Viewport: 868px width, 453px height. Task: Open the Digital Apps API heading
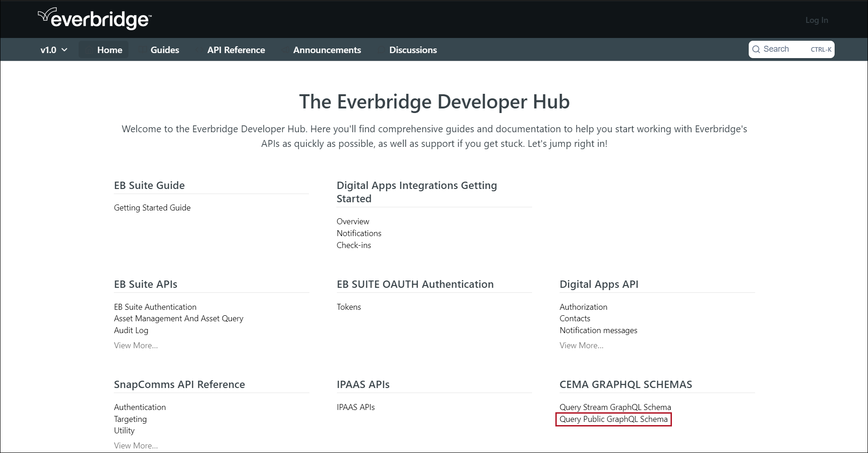(599, 284)
